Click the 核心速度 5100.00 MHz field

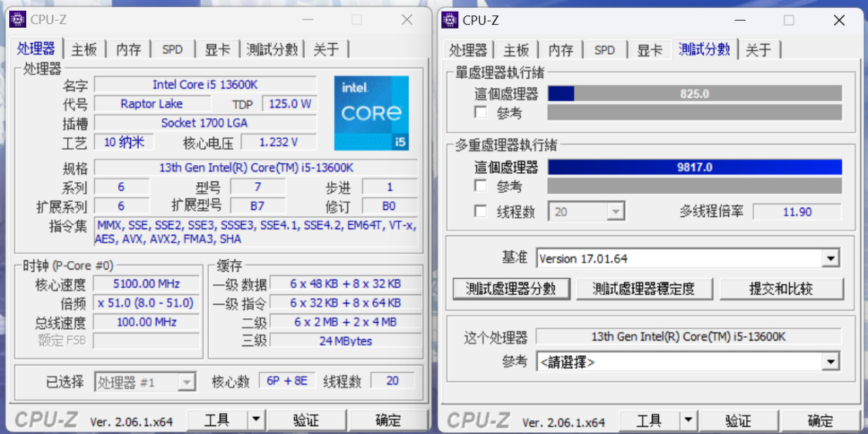(x=146, y=283)
